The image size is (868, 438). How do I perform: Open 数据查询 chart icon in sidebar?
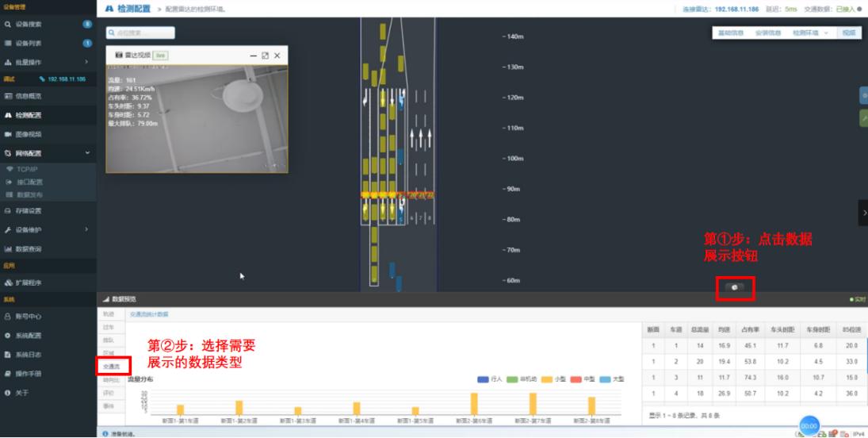click(x=8, y=249)
